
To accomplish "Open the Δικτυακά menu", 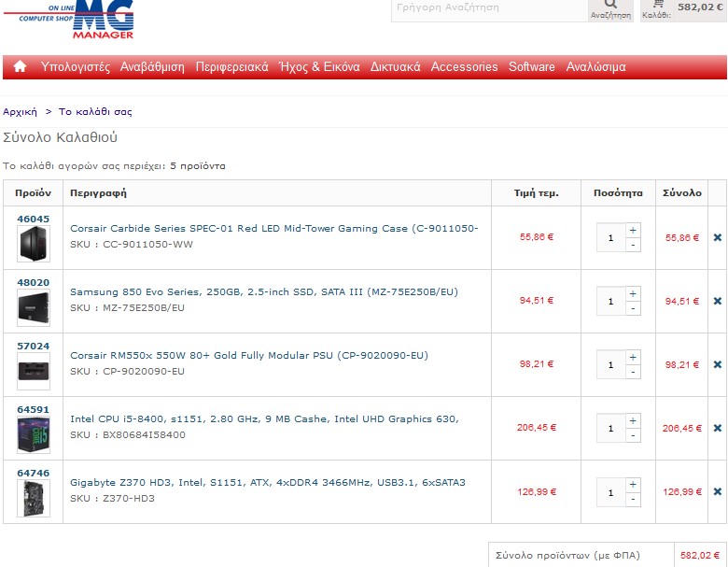I will [395, 67].
